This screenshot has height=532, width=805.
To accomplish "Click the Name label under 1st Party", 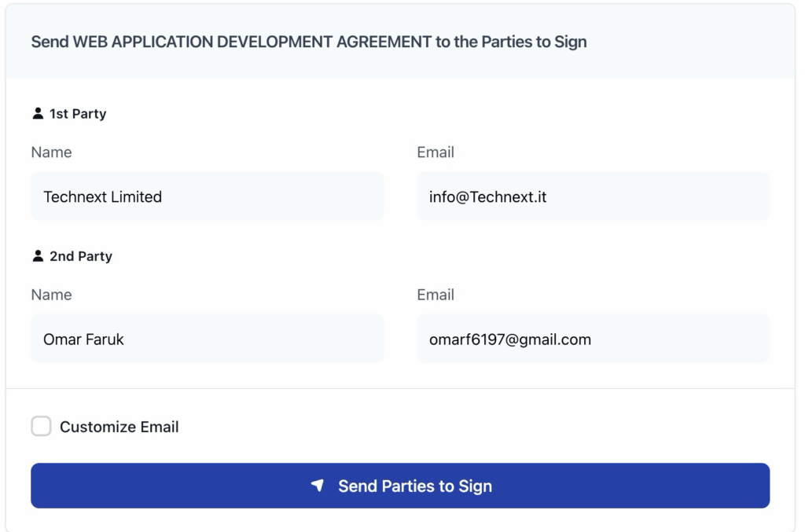I will 51,152.
